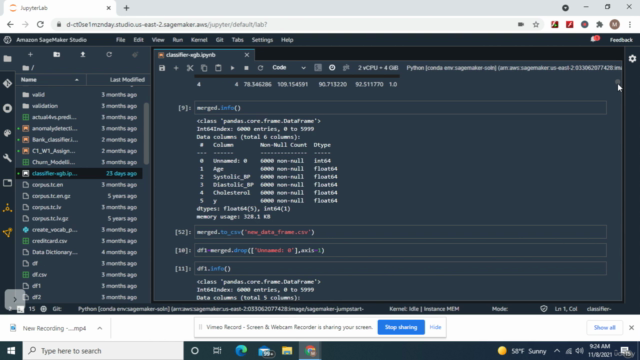
Task: Save the notebook with the save icon
Action: tap(162, 68)
